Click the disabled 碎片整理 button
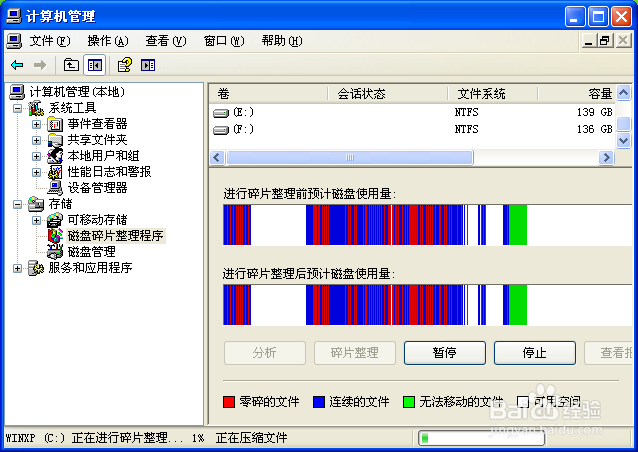 click(x=355, y=353)
